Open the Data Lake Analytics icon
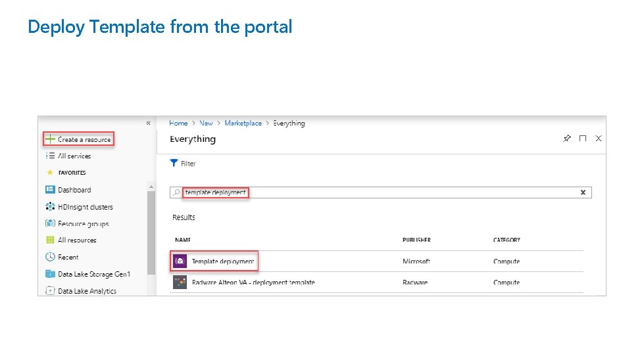 [50, 290]
